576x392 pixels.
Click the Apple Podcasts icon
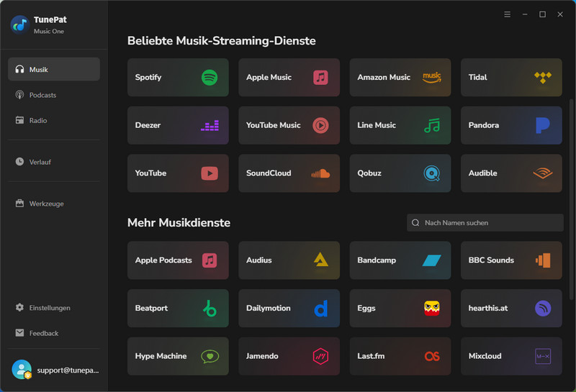[210, 260]
